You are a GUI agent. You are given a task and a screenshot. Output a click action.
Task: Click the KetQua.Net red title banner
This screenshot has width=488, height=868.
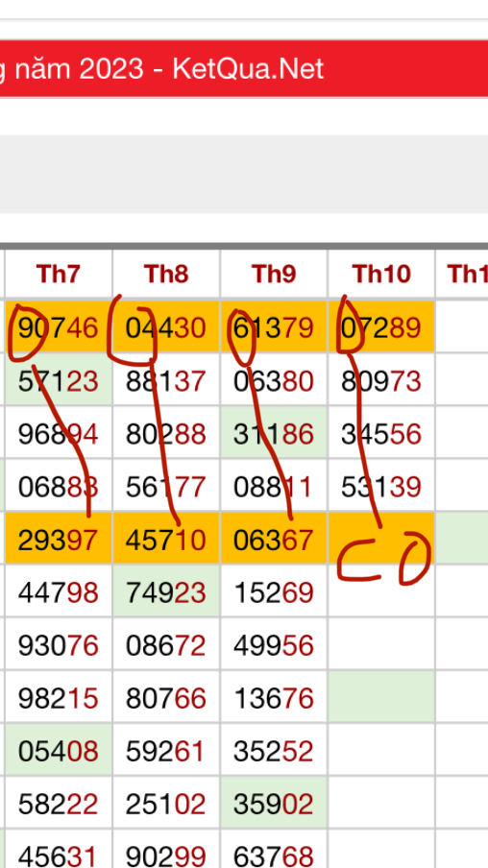click(244, 68)
